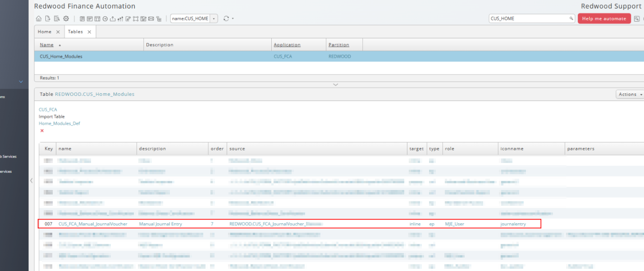Click the magnifier inside the CUS_HOME search box
The width and height of the screenshot is (644, 271).
click(571, 18)
